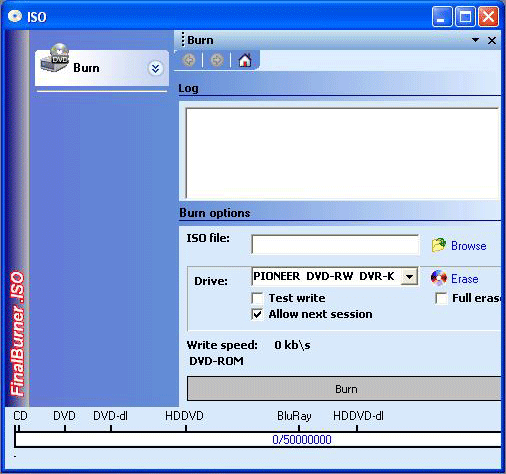
Task: Collapse the Burn sidebar group chevron
Action: [155, 69]
